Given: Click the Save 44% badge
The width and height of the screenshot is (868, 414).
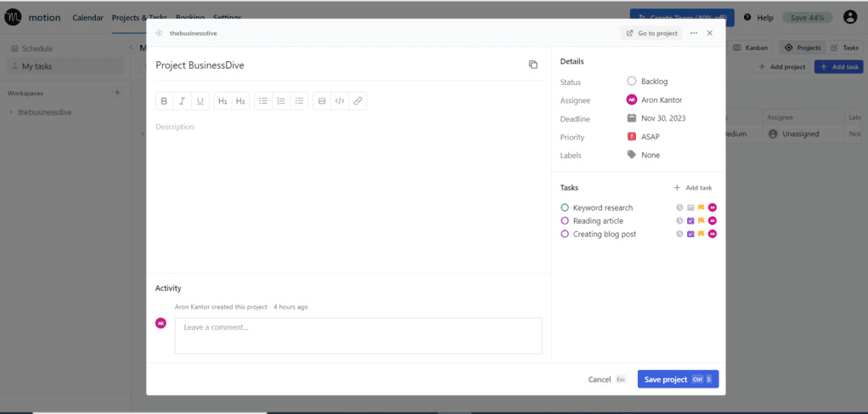Looking at the screenshot, I should pos(807,18).
